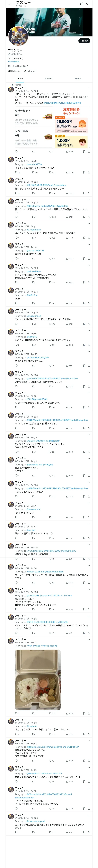Viewport: 98px width, 868px height.
Task: Switch to the Replies tab
Action: click(49, 79)
